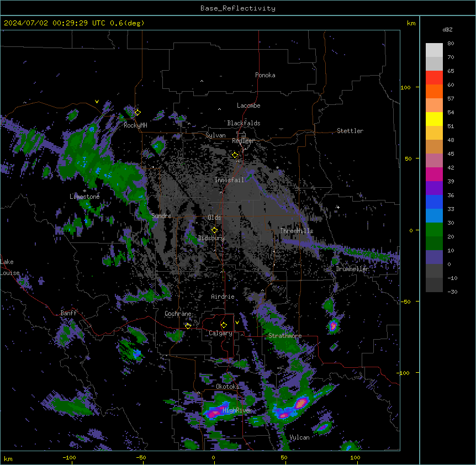Image resolution: width=476 pixels, height=465 pixels.
Task: Click the Didsbury label
Action: (211, 238)
